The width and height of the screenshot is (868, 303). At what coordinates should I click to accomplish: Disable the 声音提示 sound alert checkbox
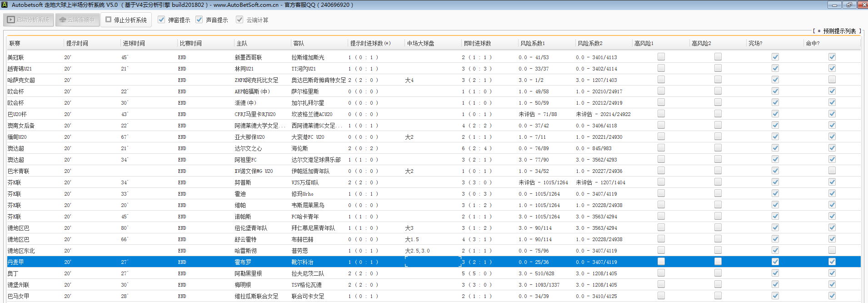pos(199,20)
